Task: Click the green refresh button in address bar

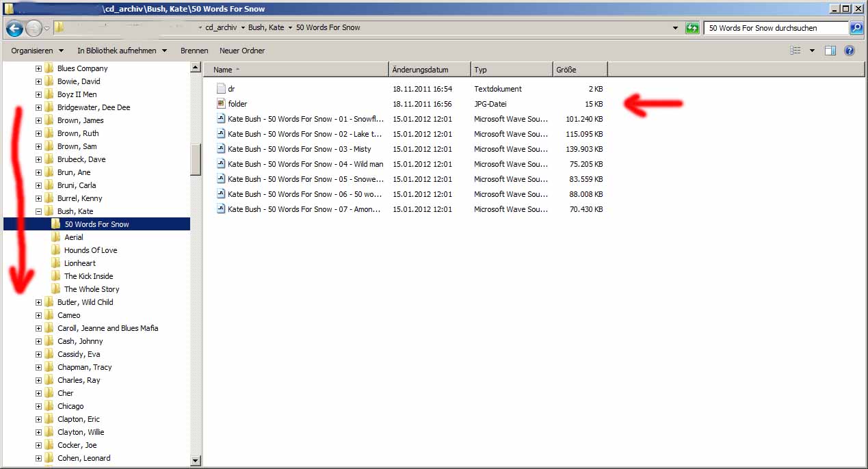Action: [x=692, y=28]
